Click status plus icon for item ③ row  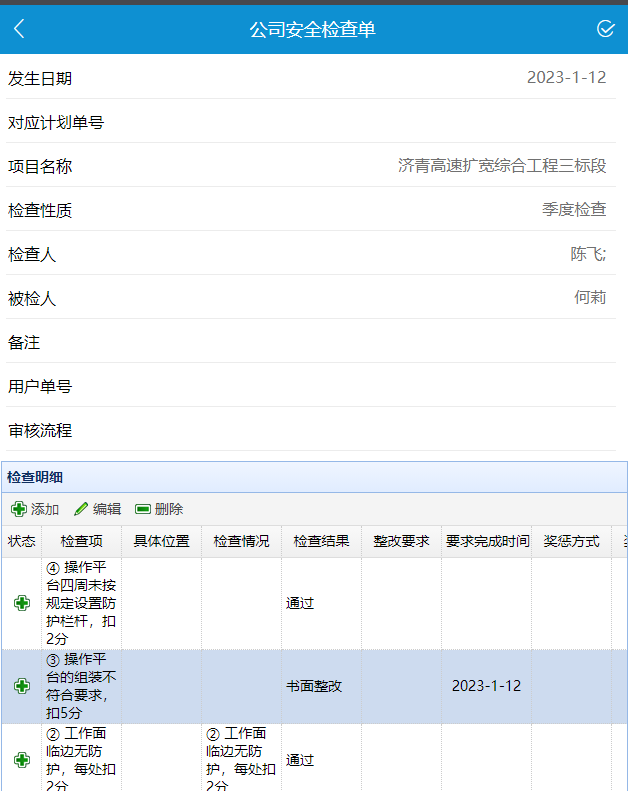pos(21,686)
